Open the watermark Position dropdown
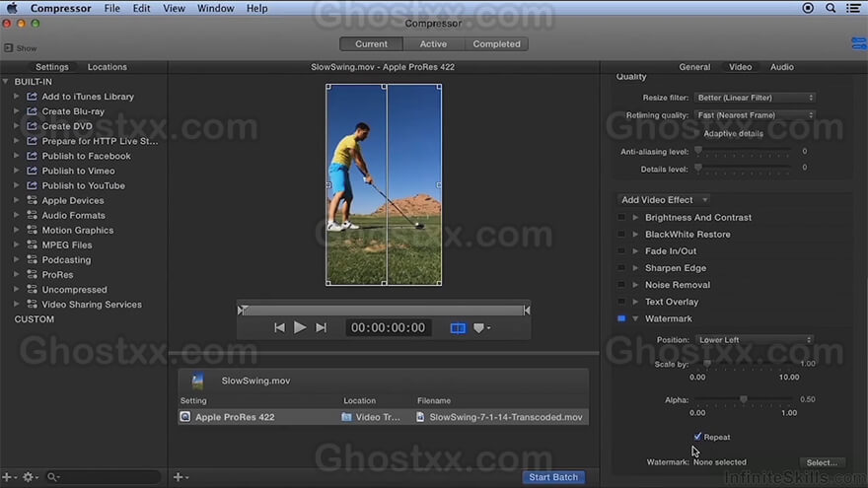The image size is (868, 488). [x=755, y=340]
